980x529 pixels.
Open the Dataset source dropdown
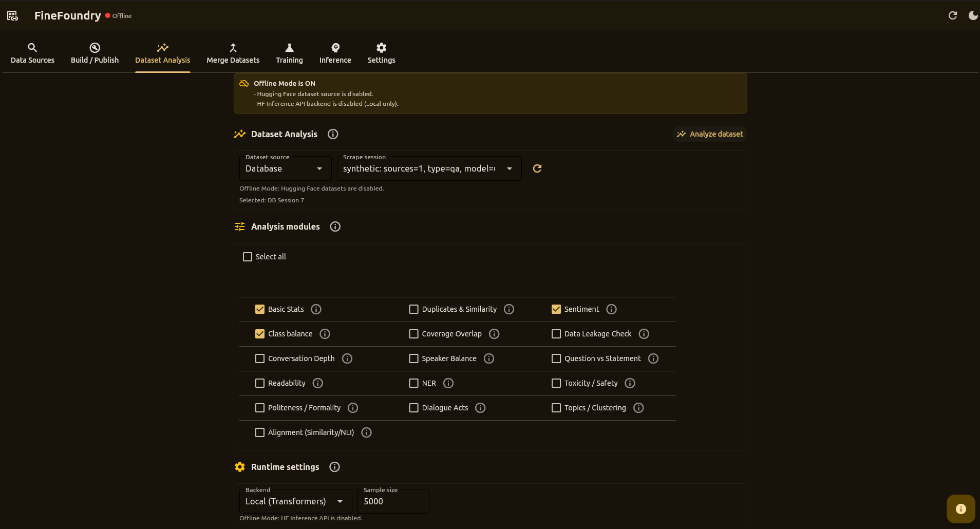coord(285,168)
